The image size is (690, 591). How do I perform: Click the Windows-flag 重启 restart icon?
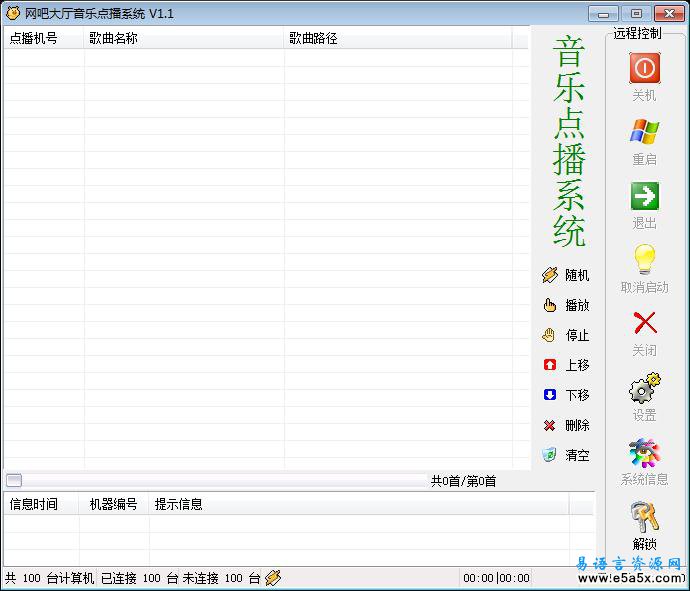coord(644,132)
